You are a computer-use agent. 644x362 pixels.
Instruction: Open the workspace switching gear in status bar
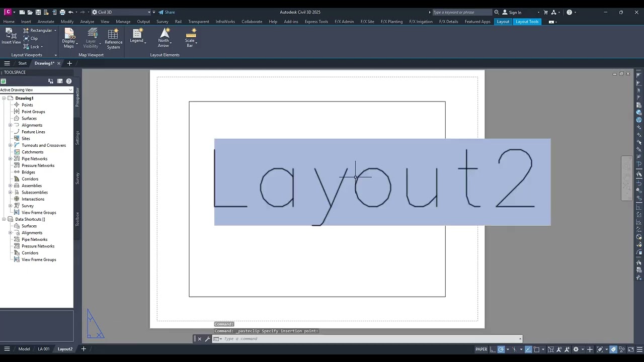click(576, 349)
